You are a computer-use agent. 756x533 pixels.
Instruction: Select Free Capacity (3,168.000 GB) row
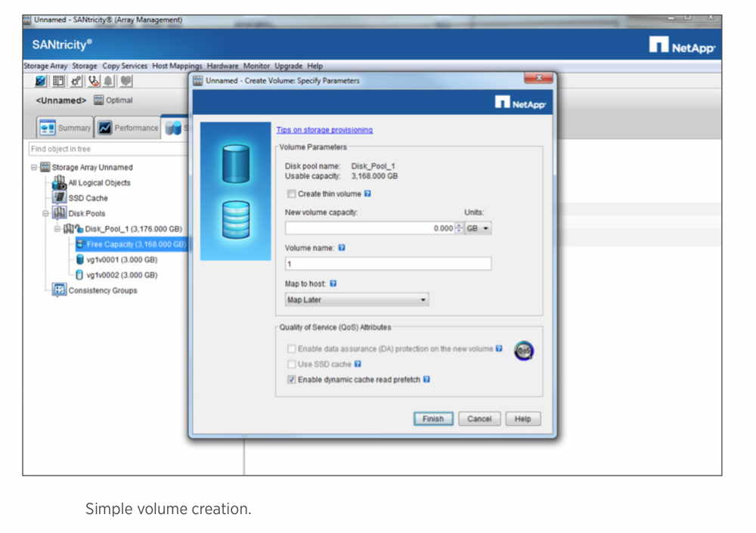pyautogui.click(x=131, y=244)
